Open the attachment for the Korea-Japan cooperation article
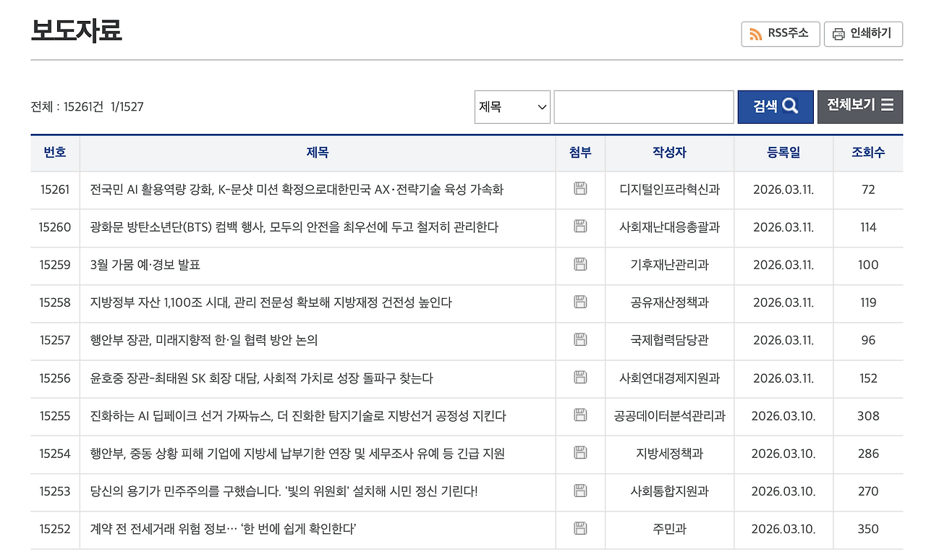 pyautogui.click(x=579, y=341)
